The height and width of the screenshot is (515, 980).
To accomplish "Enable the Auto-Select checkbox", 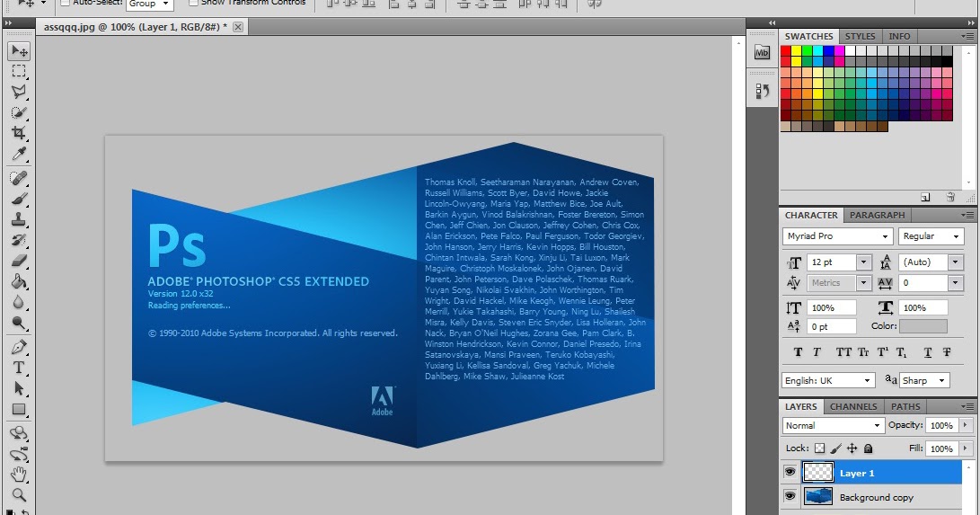I will [x=65, y=3].
